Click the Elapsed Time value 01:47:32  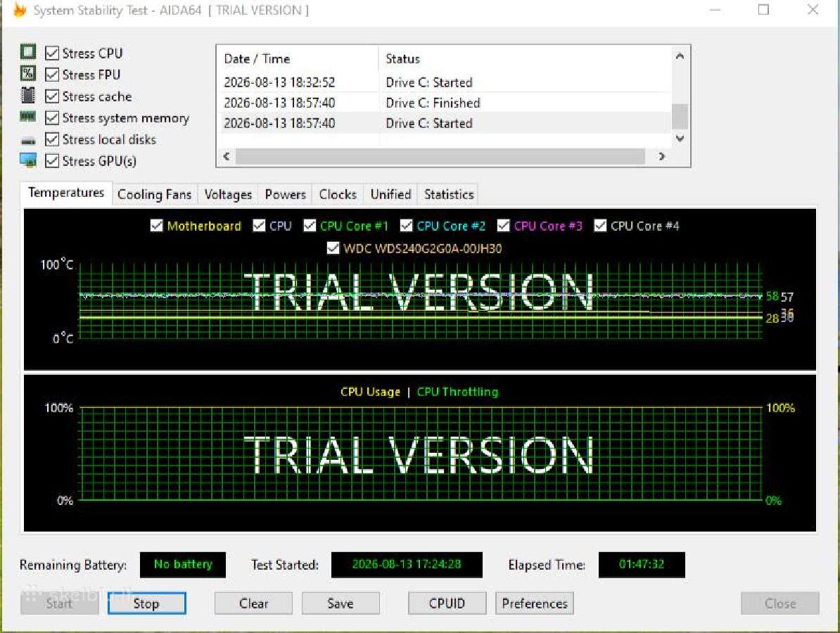point(641,565)
